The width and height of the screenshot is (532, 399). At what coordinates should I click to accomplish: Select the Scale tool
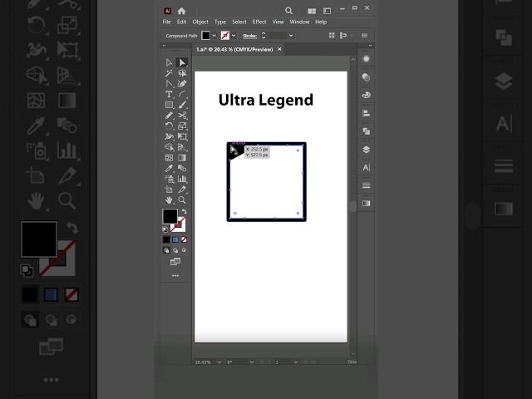(182, 126)
